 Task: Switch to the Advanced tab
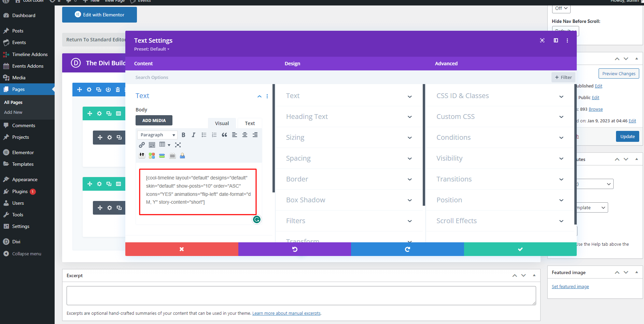pos(446,64)
